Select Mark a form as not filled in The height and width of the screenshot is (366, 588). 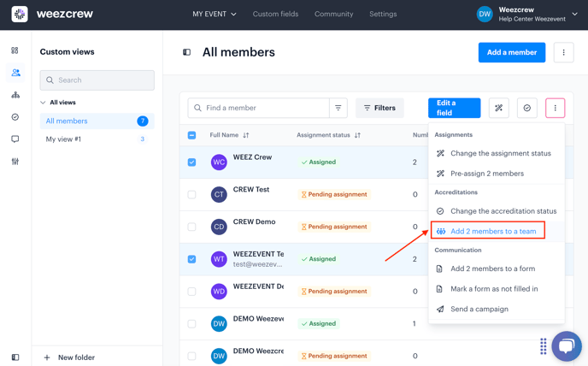pos(497,289)
